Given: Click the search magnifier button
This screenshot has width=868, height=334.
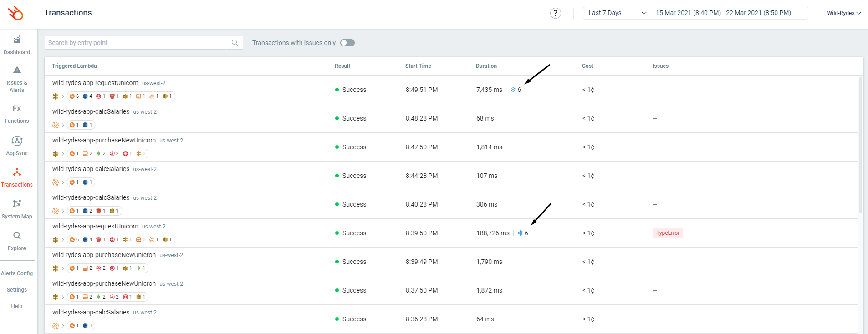Looking at the screenshot, I should point(235,43).
